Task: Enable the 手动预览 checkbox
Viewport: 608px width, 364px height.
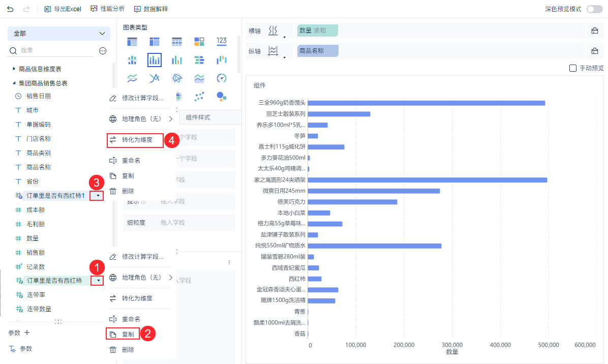Action: point(573,68)
